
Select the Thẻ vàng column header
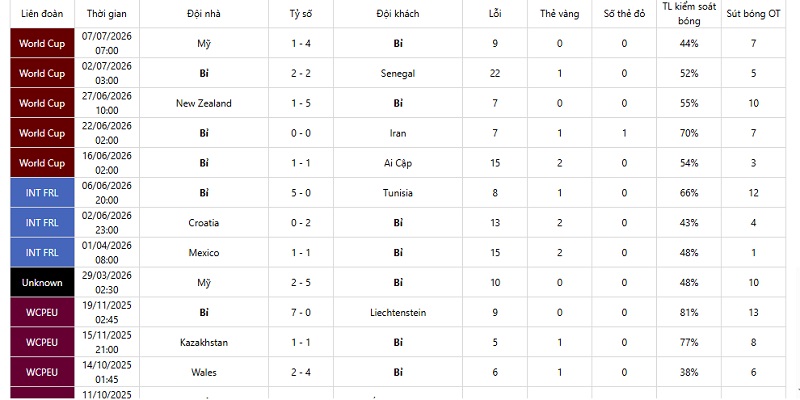[x=560, y=14]
